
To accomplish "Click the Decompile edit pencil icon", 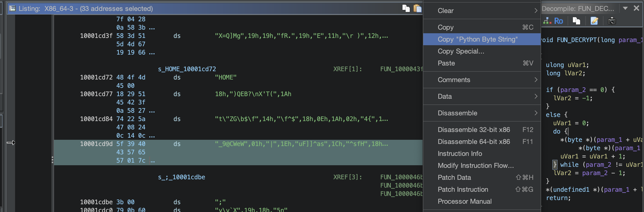I will (594, 21).
